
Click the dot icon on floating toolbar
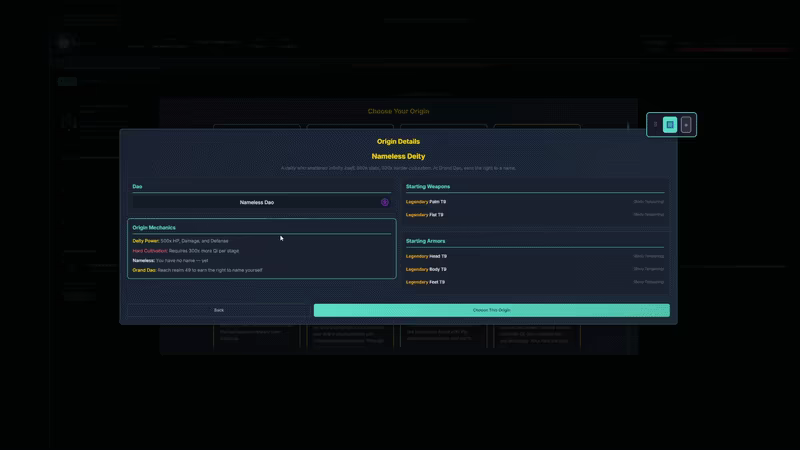686,124
